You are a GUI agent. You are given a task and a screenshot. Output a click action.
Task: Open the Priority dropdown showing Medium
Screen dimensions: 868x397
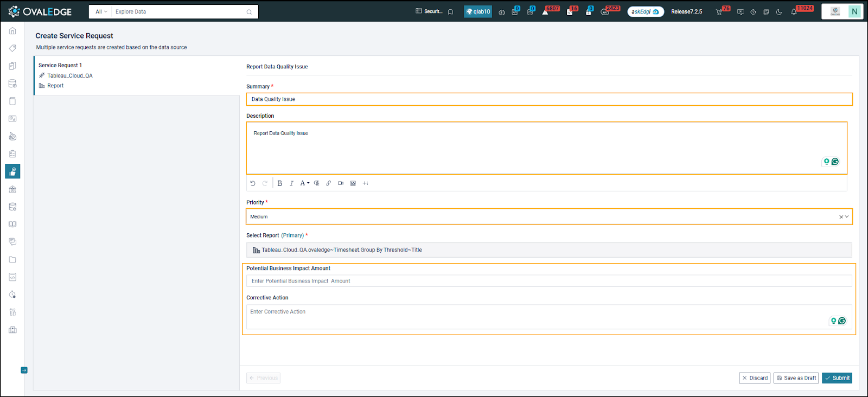click(548, 216)
